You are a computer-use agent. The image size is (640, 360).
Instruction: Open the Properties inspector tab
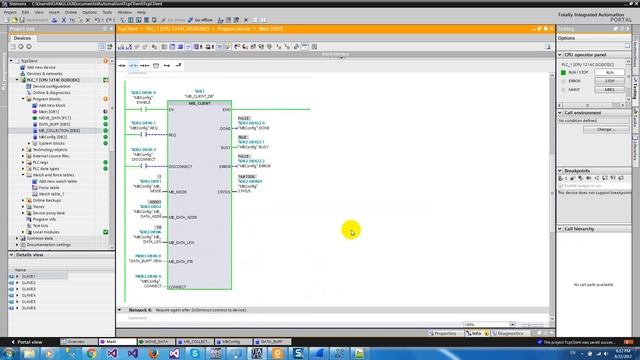442,333
